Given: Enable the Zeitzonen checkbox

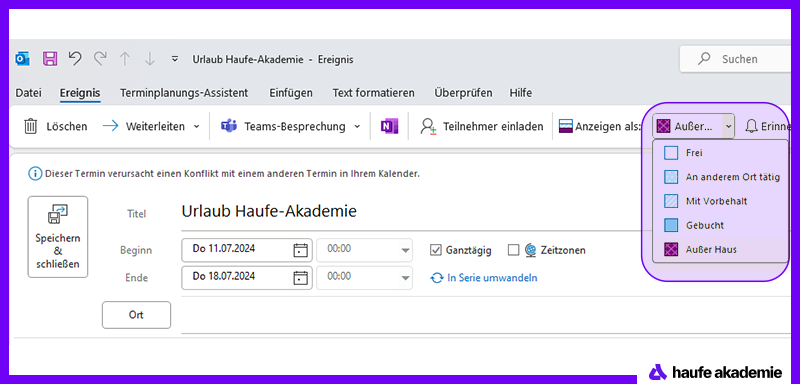Looking at the screenshot, I should pos(513,250).
